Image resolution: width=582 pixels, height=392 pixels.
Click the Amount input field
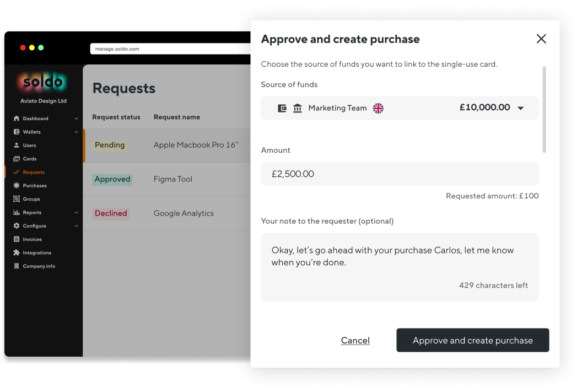(400, 174)
